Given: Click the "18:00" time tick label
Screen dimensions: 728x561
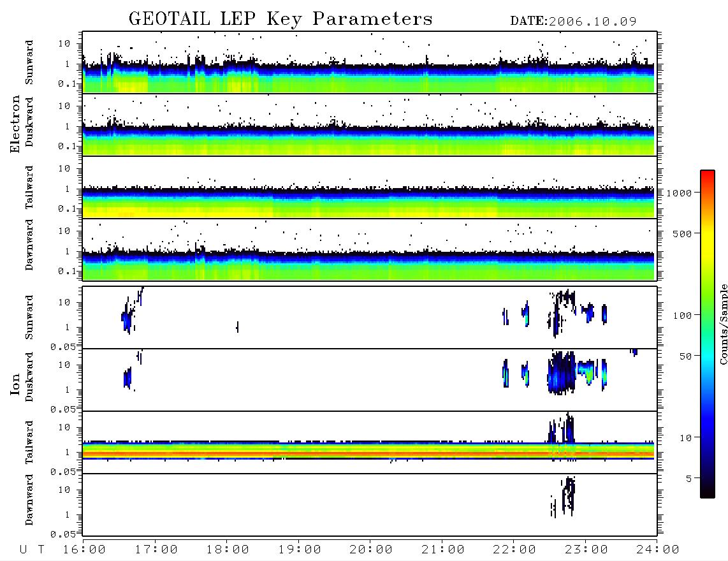Looking at the screenshot, I should pyautogui.click(x=228, y=550).
